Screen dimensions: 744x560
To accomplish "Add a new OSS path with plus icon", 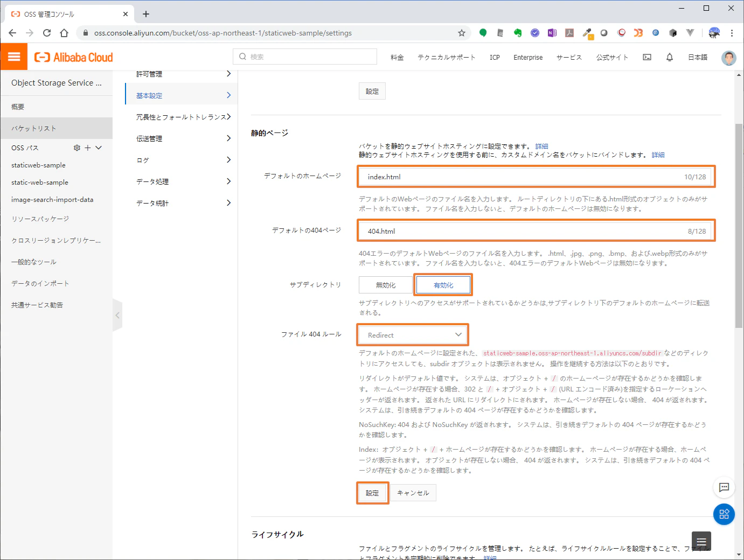I will 88,148.
